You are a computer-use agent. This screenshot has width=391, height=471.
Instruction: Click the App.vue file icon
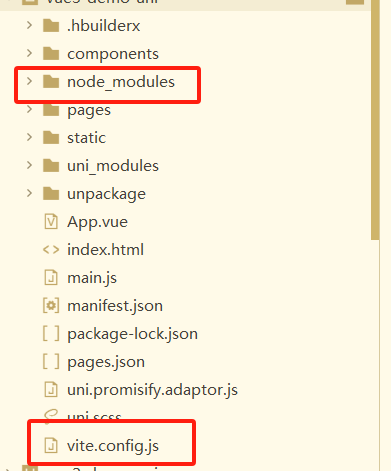pos(51,222)
